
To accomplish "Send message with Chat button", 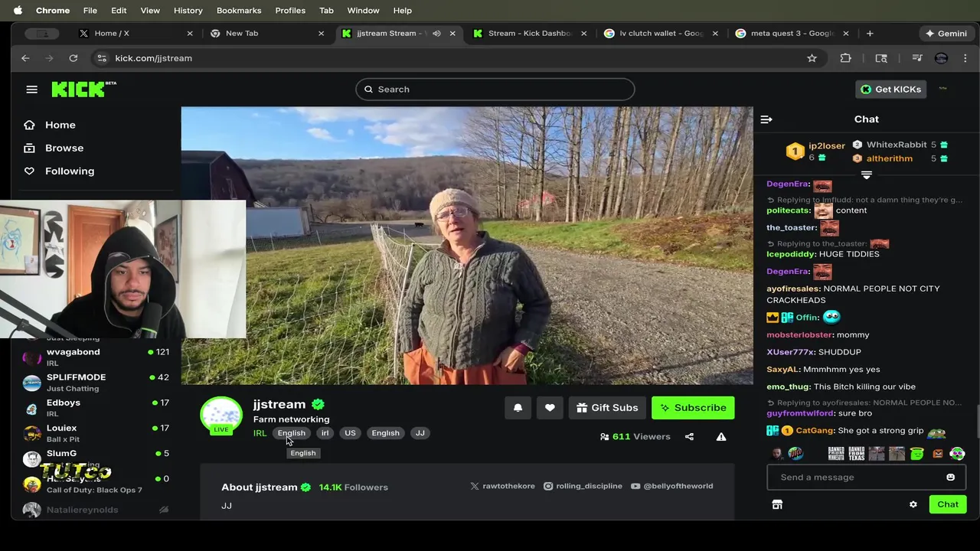I will 947,504.
